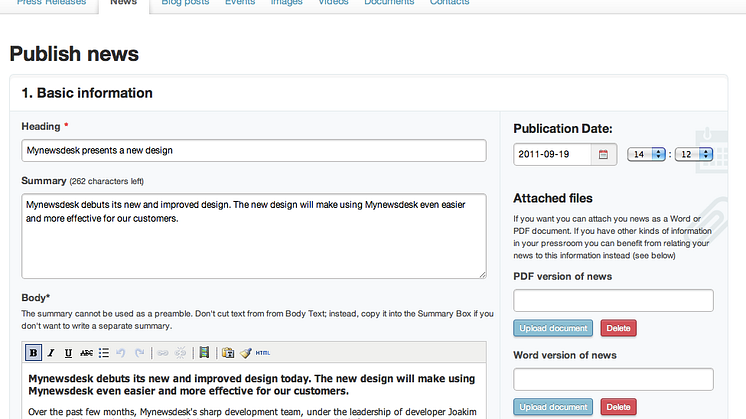The image size is (746, 419).
Task: Open the publication date calendar picker
Action: [x=603, y=155]
